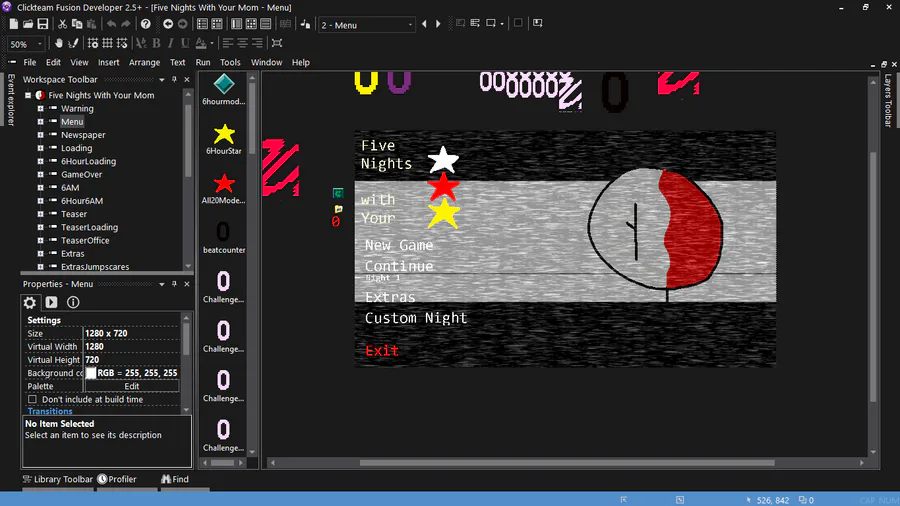Toggle italic text formatting

(x=170, y=43)
